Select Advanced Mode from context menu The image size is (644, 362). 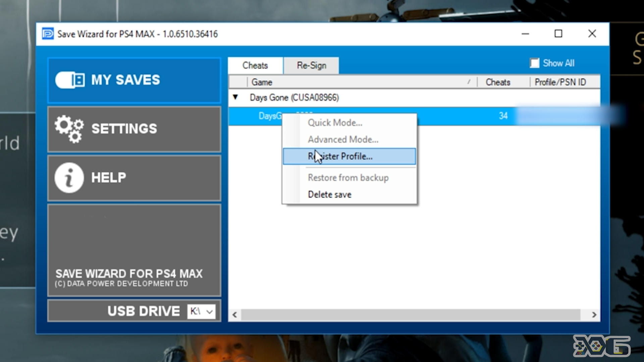click(x=343, y=140)
